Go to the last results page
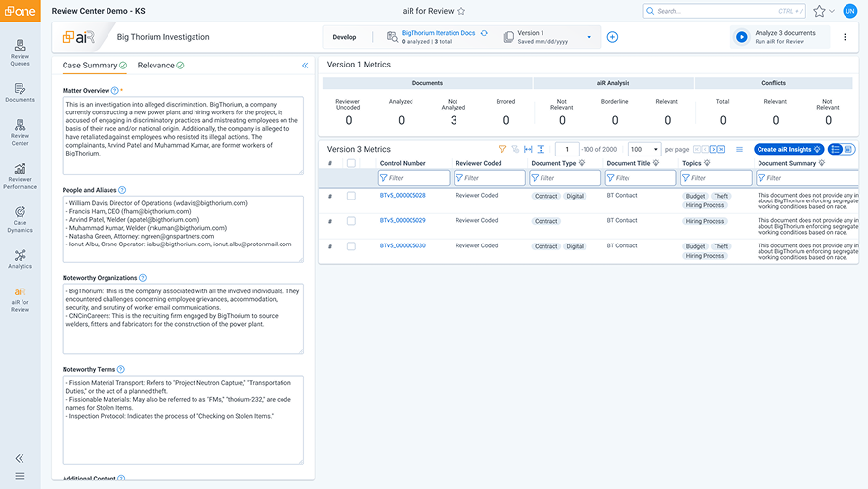The image size is (868, 489). (x=721, y=149)
